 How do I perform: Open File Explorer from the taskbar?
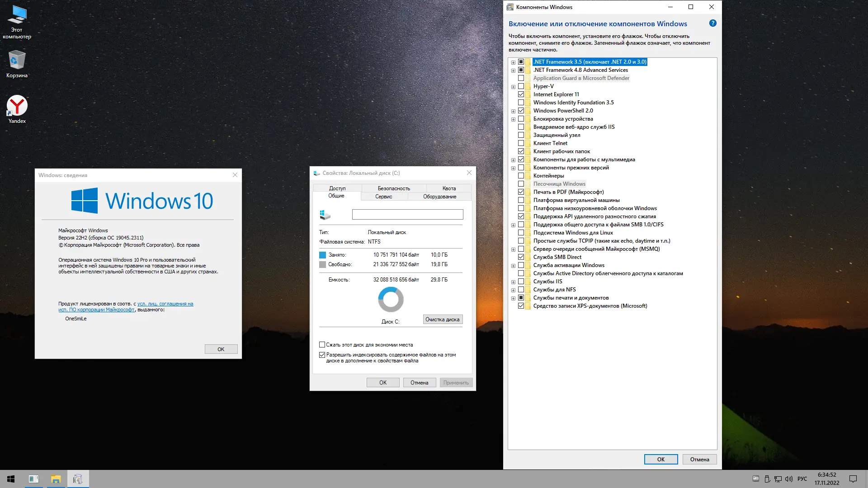56,479
